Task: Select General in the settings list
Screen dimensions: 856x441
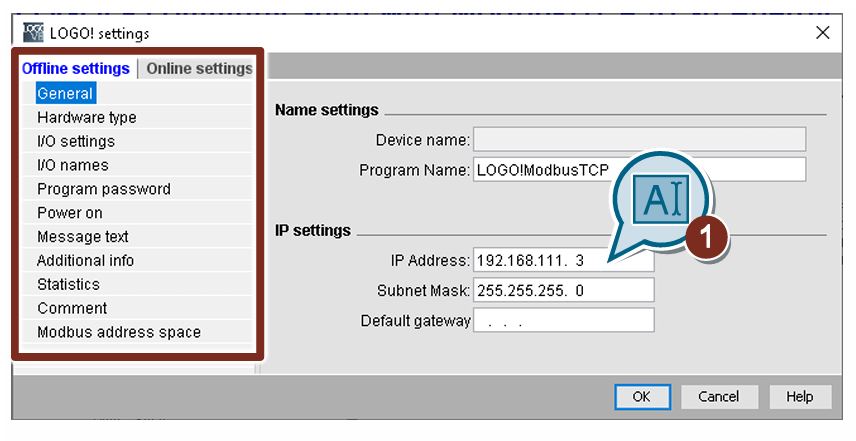Action: [65, 93]
